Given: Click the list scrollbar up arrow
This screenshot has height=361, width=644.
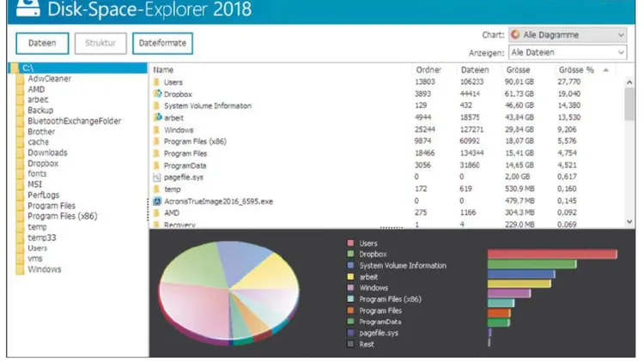Looking at the screenshot, I should [629, 82].
